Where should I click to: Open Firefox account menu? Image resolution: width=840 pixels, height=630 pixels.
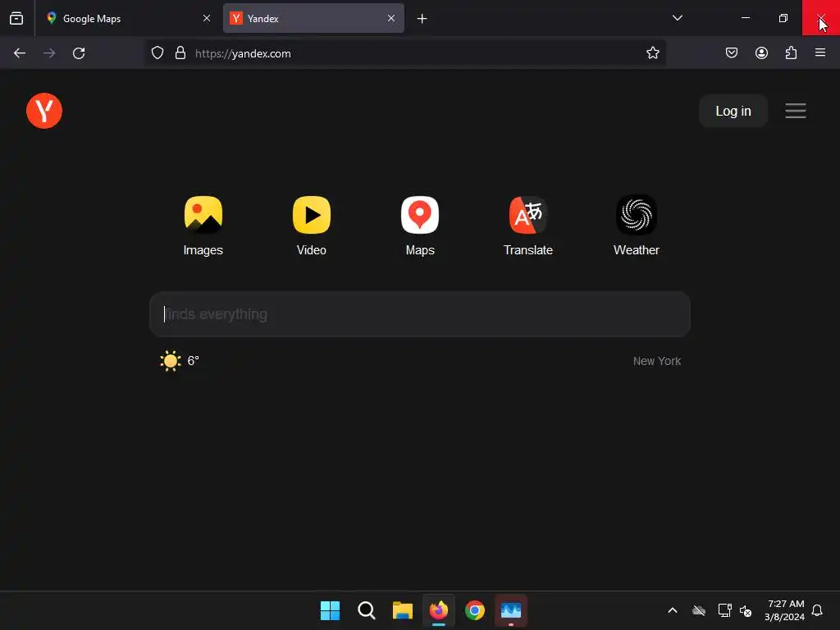pos(761,53)
